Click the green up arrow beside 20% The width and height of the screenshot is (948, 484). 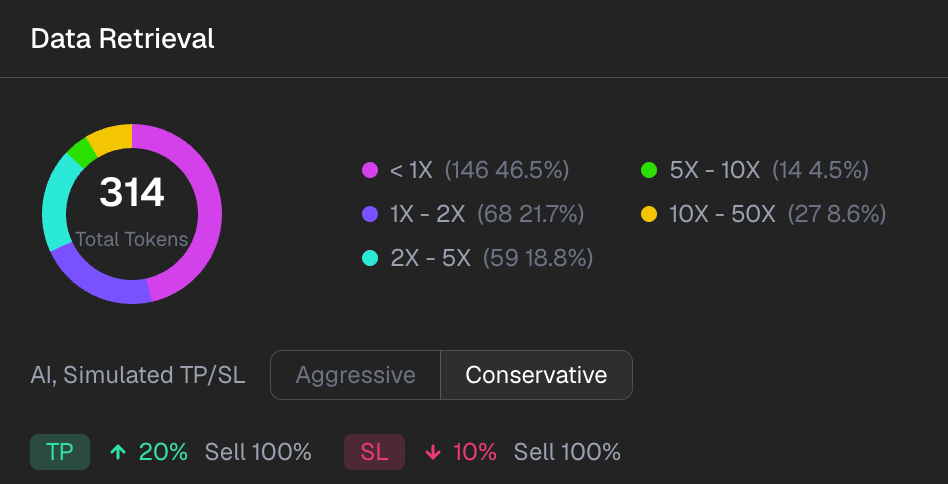(x=118, y=452)
